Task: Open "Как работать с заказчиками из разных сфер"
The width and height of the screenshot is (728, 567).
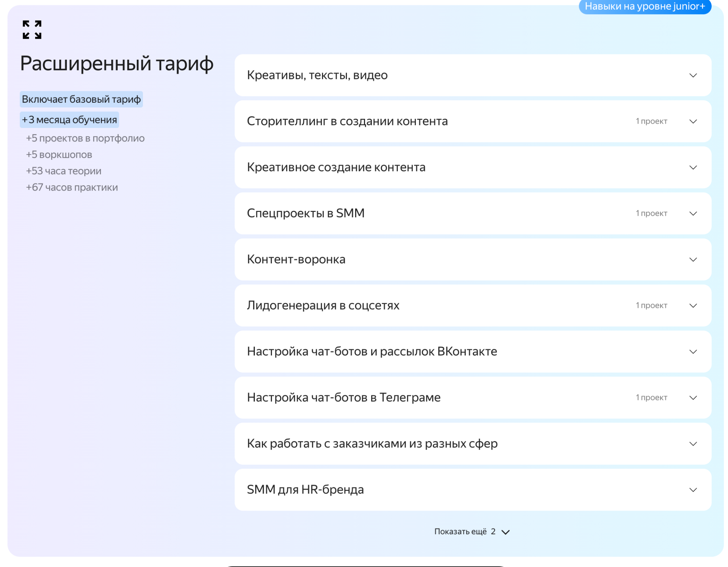Action: coord(473,444)
